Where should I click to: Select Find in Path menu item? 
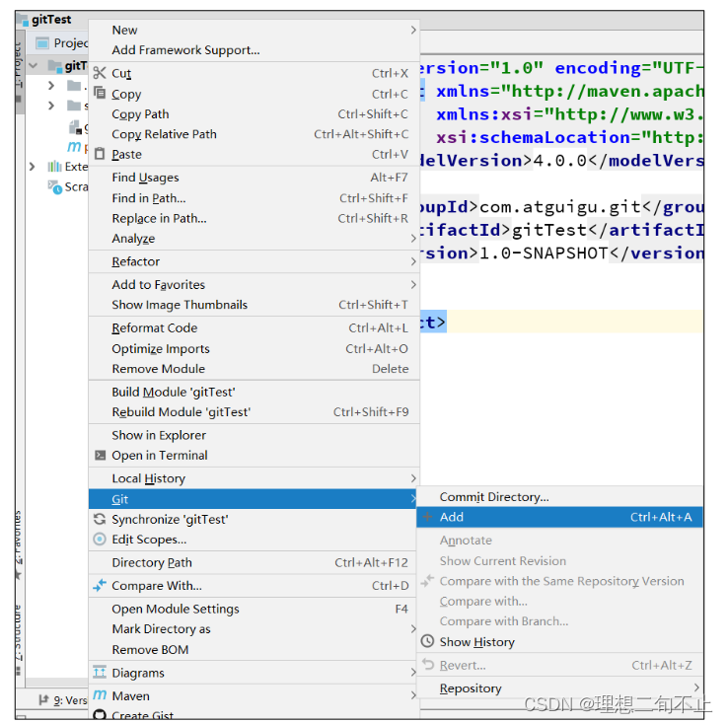click(x=254, y=198)
